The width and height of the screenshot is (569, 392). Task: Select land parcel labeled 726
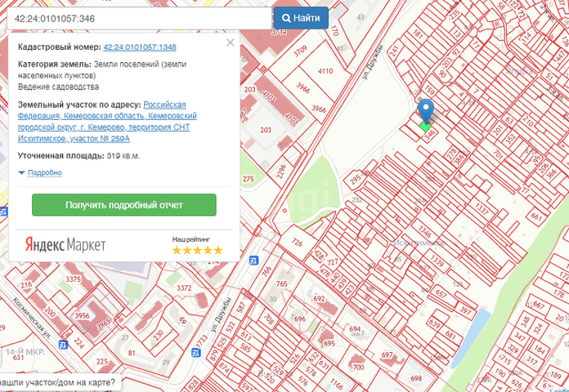297,243
